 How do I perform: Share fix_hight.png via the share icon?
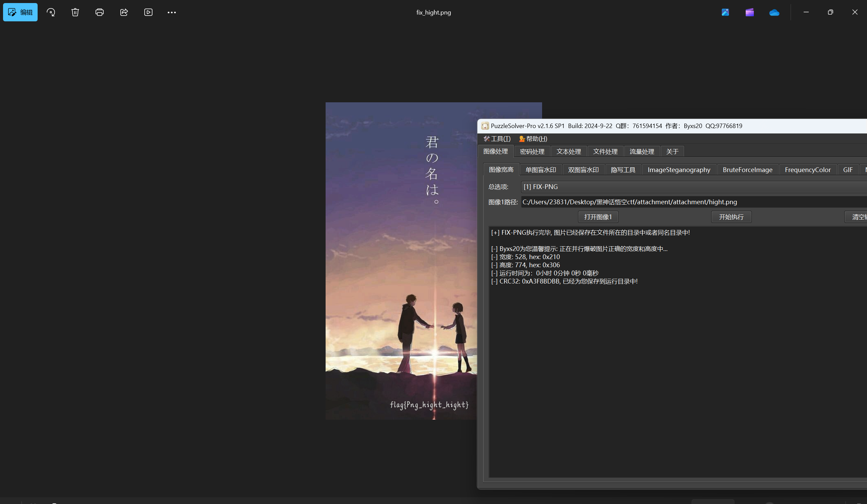tap(124, 13)
